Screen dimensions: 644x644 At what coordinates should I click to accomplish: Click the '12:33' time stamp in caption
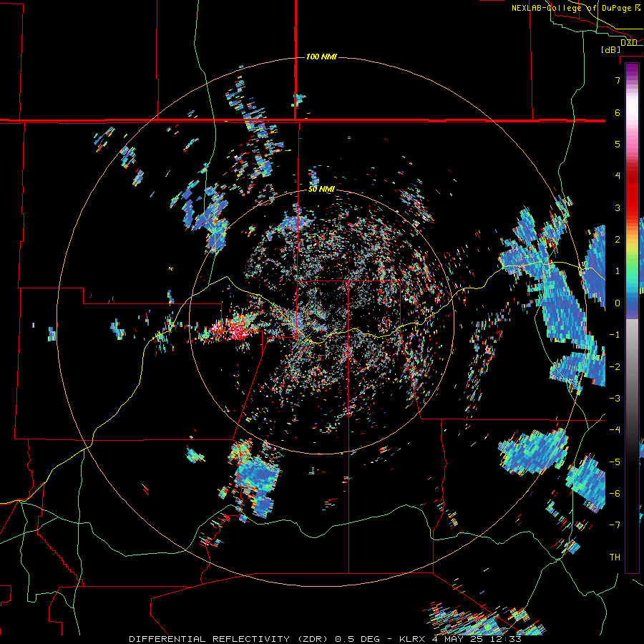(505, 639)
